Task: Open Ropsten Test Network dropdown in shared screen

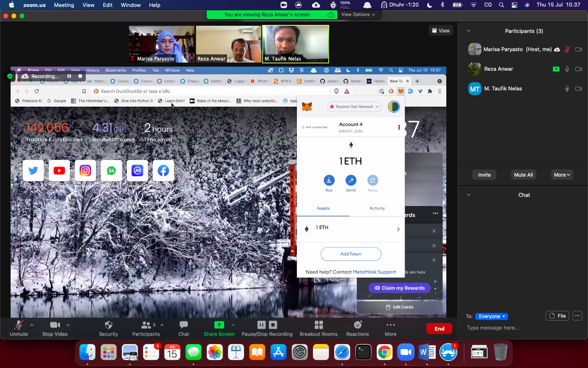Action: [354, 107]
